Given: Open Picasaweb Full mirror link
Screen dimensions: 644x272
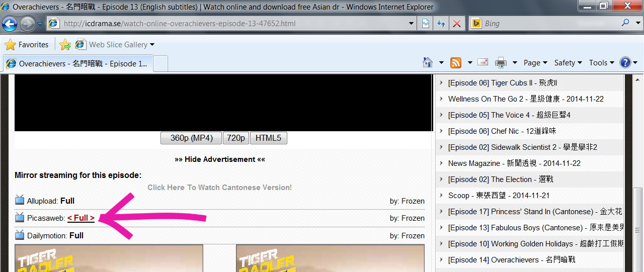Looking at the screenshot, I should [81, 218].
